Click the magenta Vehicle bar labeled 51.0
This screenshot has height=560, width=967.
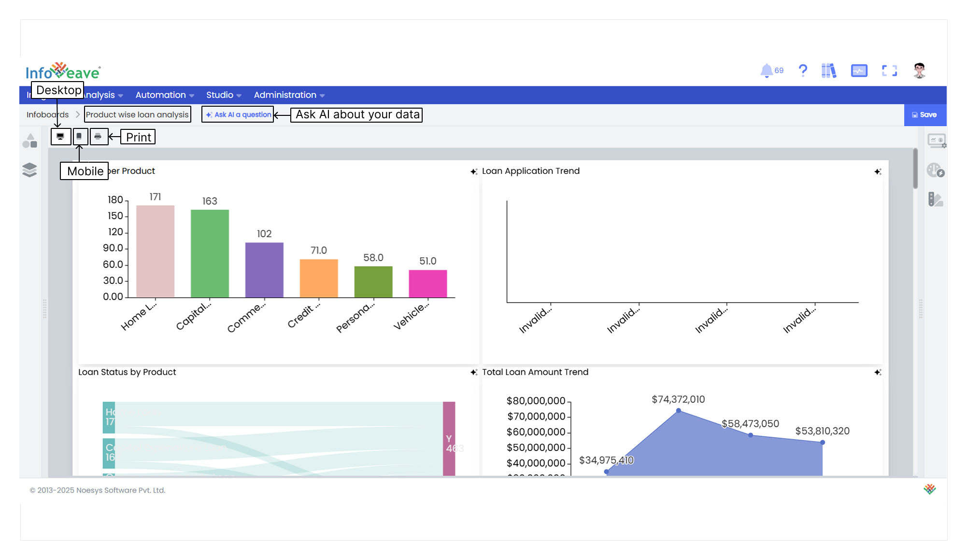[428, 284]
